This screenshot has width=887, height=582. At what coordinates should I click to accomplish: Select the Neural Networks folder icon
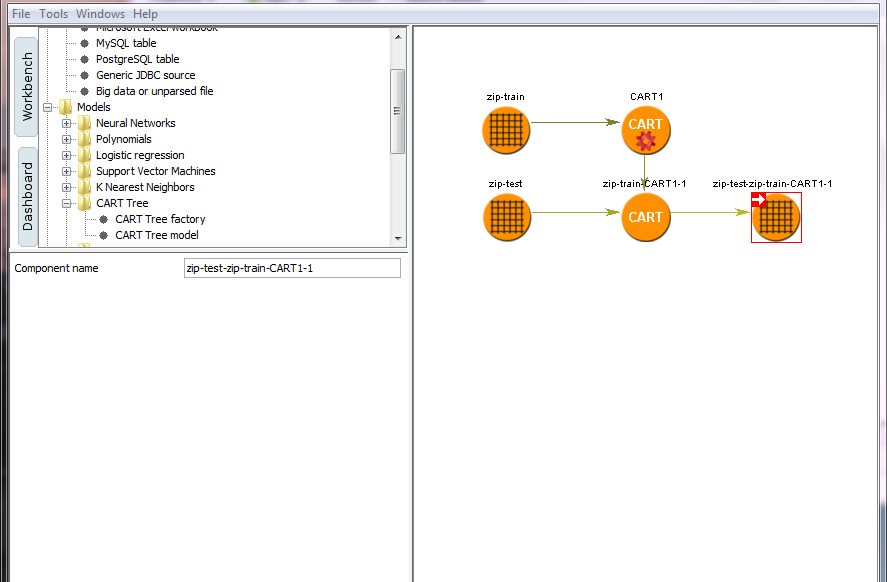click(85, 123)
